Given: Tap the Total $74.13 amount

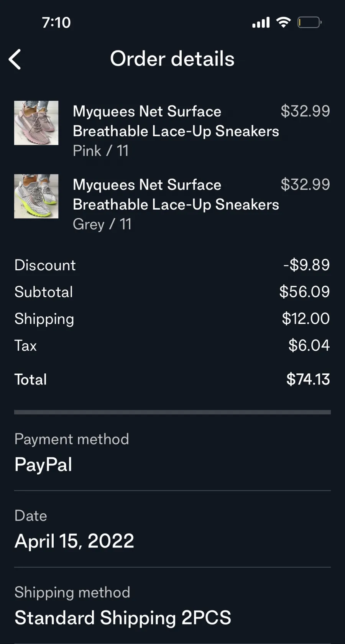Looking at the screenshot, I should coord(308,379).
